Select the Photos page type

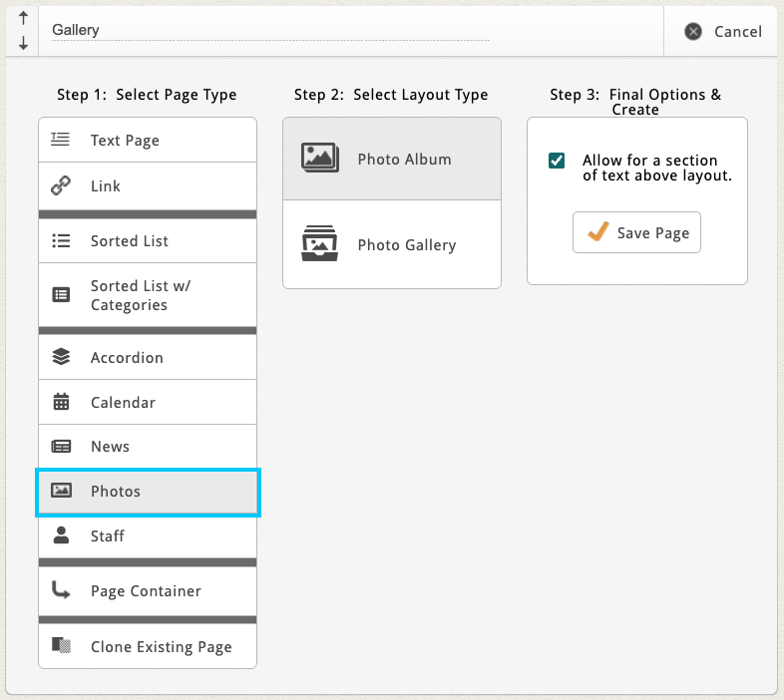click(148, 492)
